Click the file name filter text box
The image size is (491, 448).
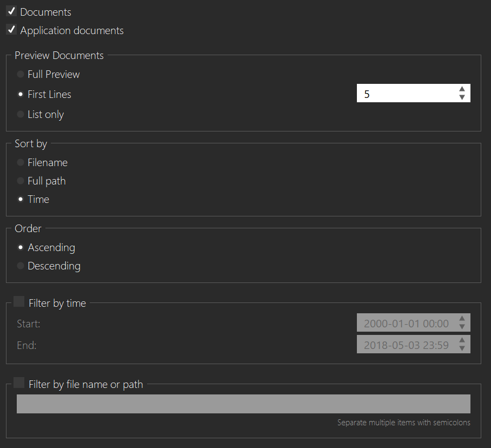(243, 404)
